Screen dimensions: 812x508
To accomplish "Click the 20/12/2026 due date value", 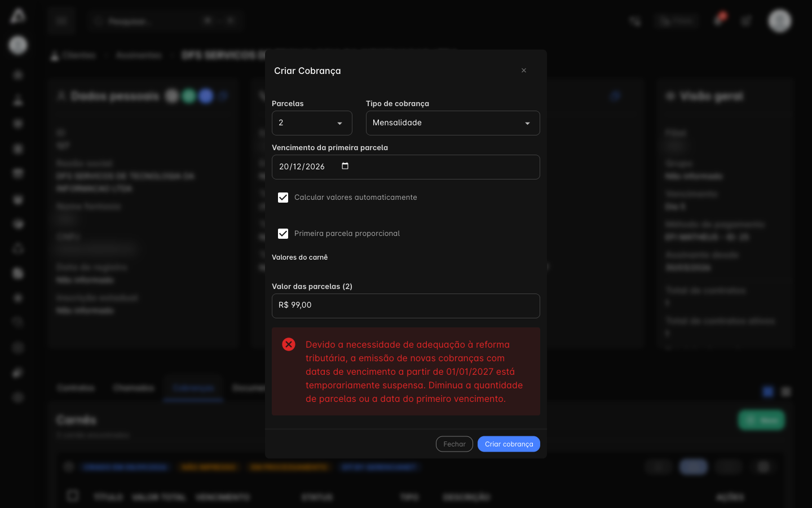I will click(302, 167).
